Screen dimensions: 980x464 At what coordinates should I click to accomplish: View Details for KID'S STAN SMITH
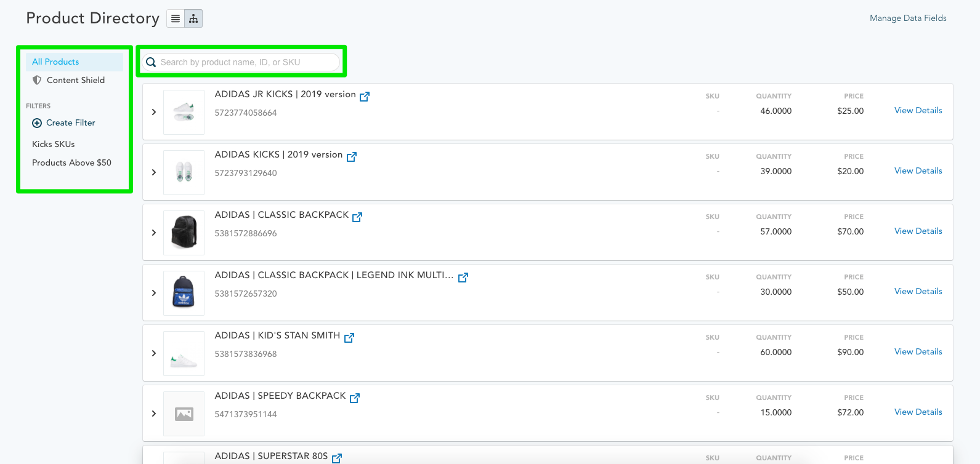click(x=918, y=352)
